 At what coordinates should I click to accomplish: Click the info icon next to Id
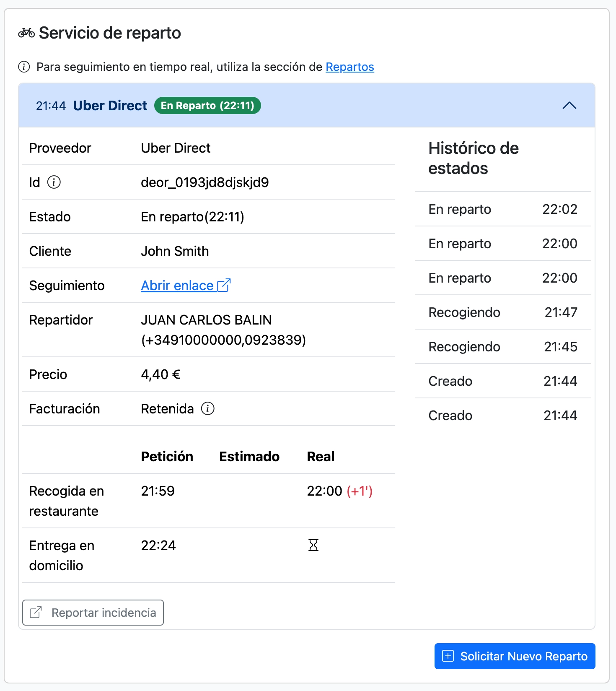click(x=54, y=182)
